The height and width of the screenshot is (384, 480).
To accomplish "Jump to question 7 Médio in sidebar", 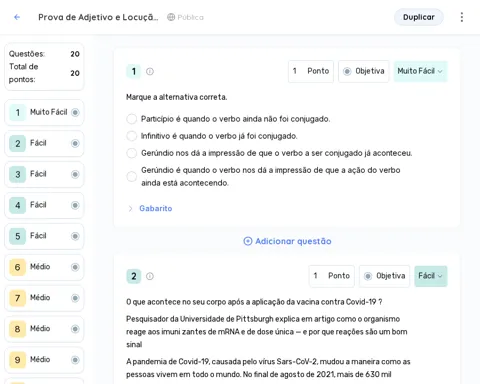I will pyautogui.click(x=44, y=298).
